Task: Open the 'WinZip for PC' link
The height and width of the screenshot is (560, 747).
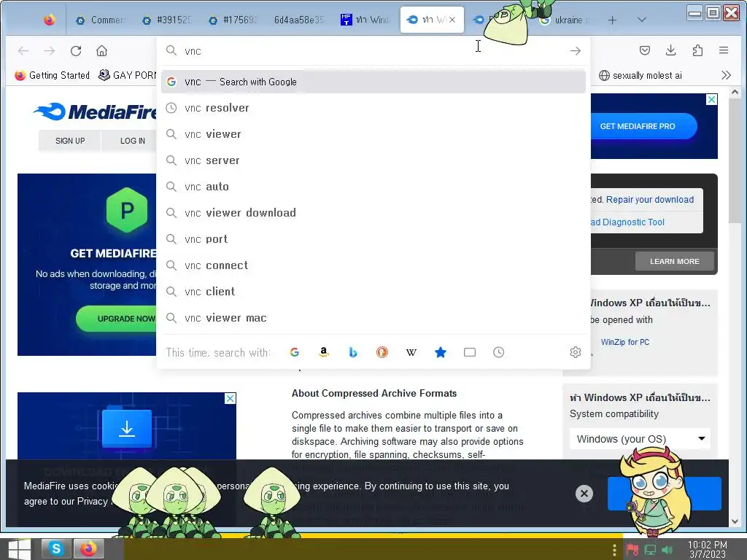Action: coord(624,342)
